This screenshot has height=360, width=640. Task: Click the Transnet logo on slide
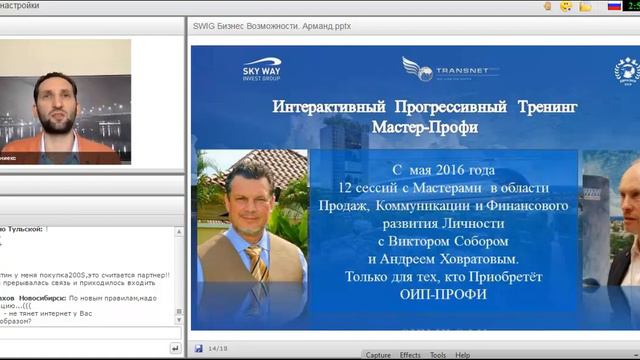tap(451, 69)
